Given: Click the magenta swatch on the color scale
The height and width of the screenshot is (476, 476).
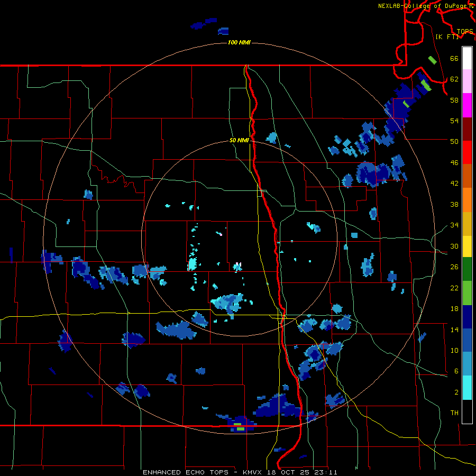Looking at the screenshot, I should (x=467, y=105).
